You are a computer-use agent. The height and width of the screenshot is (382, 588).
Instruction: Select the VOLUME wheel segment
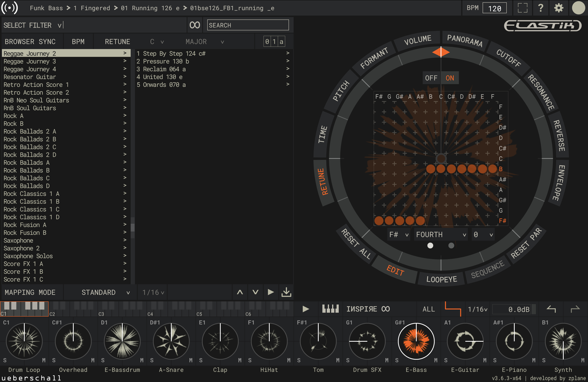[417, 40]
